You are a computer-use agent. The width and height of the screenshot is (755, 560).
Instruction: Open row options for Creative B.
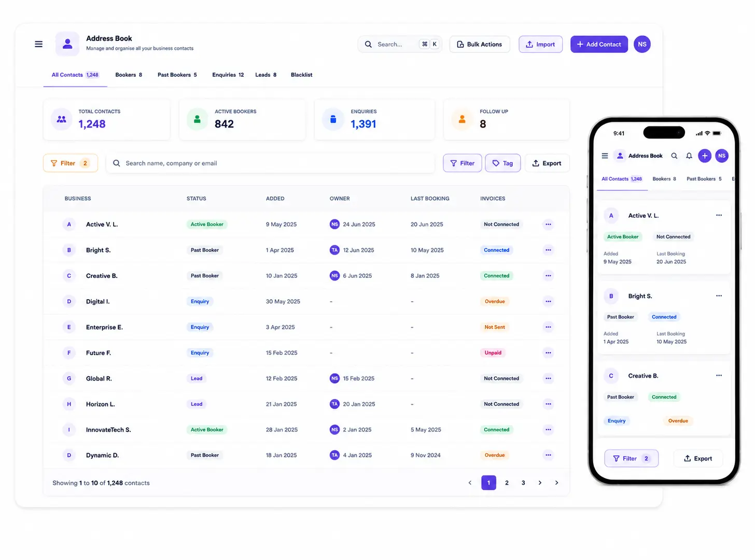pyautogui.click(x=548, y=276)
